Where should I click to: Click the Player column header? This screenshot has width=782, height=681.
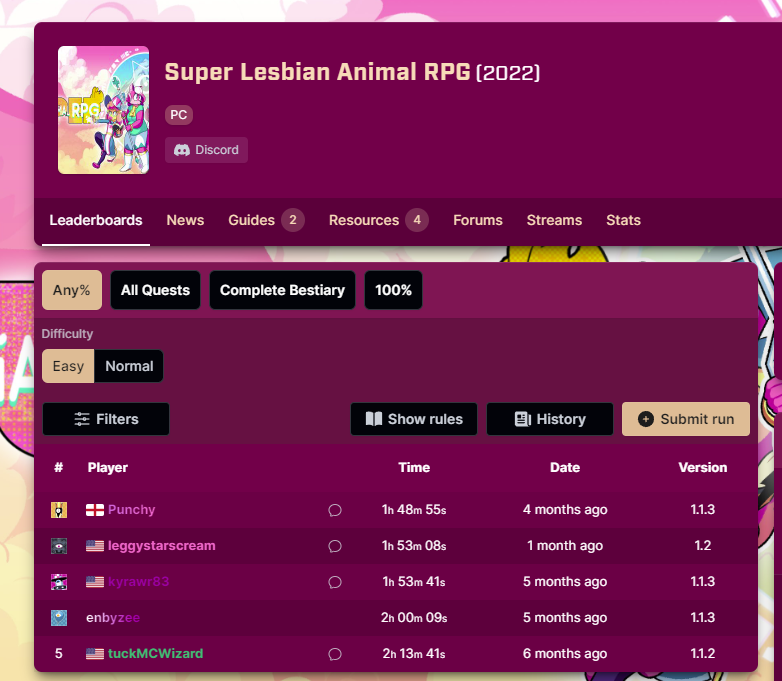click(x=108, y=467)
